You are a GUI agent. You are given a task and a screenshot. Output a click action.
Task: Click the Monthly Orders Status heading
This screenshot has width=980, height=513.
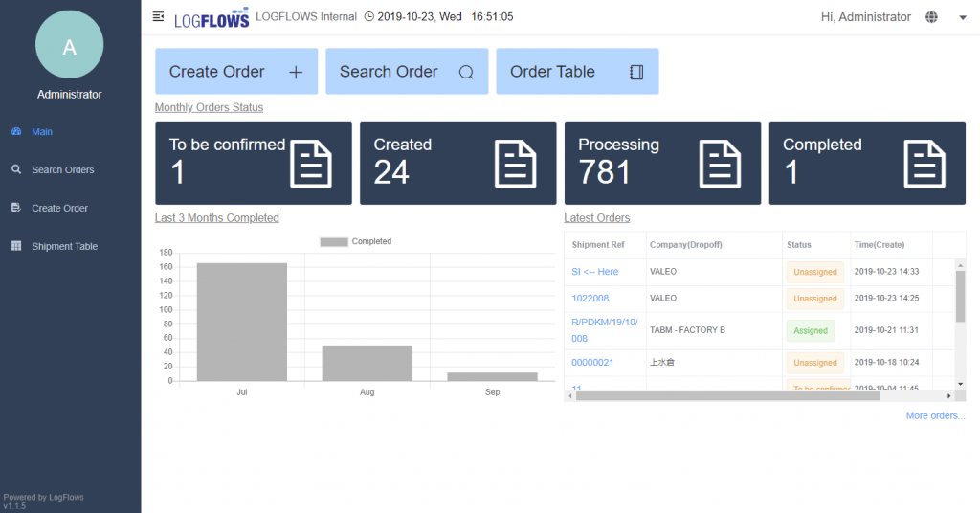click(x=209, y=107)
